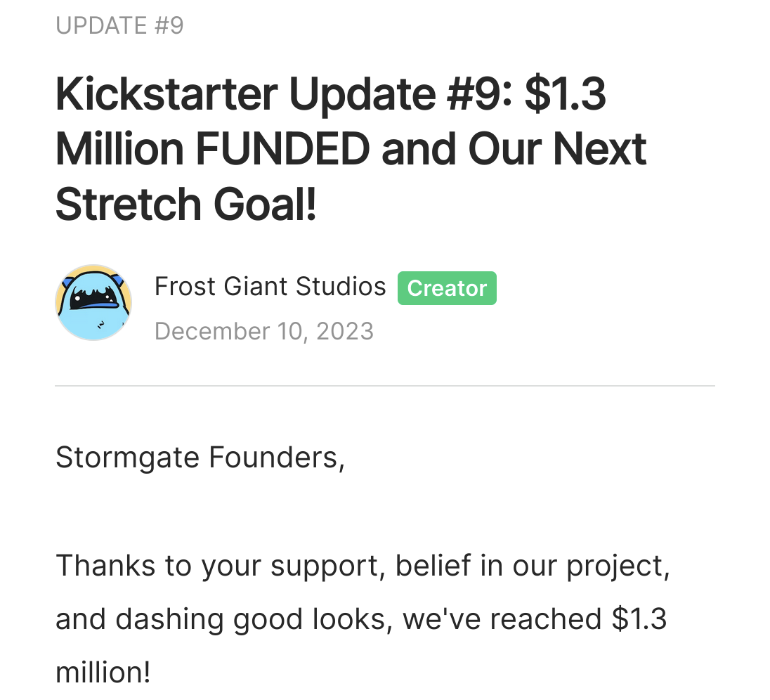Open the Kickstarter Update #9 headline
Image resolution: width=770 pixels, height=700 pixels.
[351, 149]
